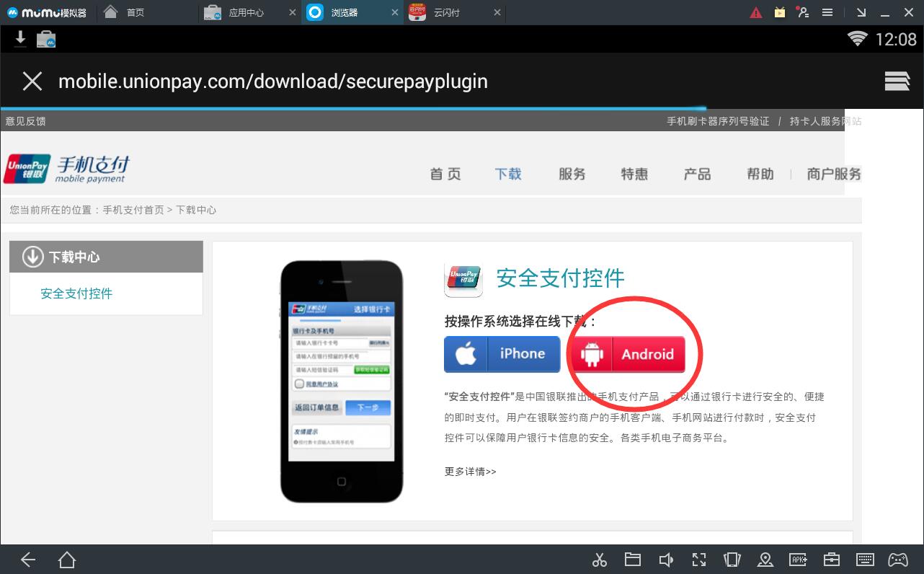Select 帮助 in site navigation
924x574 pixels.
(x=760, y=174)
